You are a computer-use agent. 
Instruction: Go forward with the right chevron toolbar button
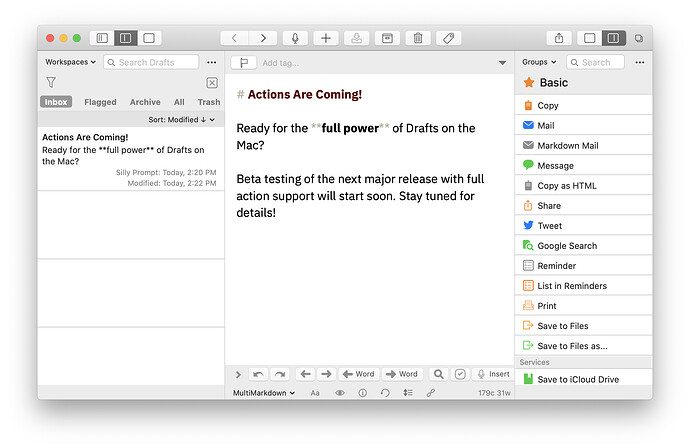point(263,38)
